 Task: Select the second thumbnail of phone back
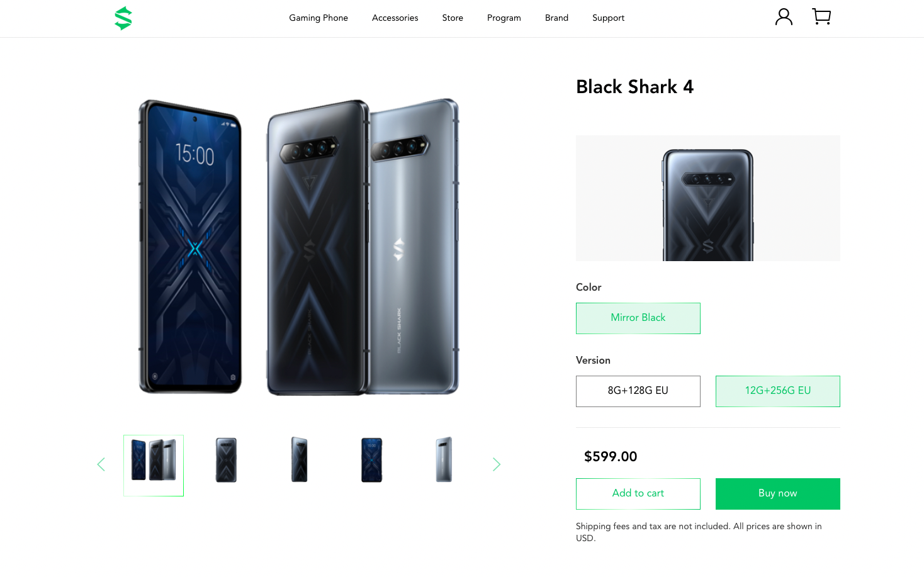(227, 460)
